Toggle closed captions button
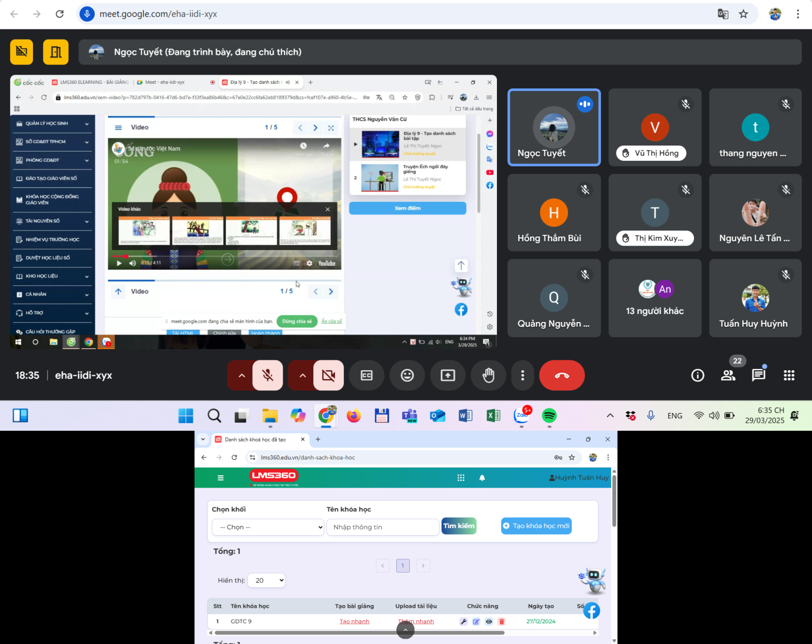The image size is (812, 644). (366, 375)
